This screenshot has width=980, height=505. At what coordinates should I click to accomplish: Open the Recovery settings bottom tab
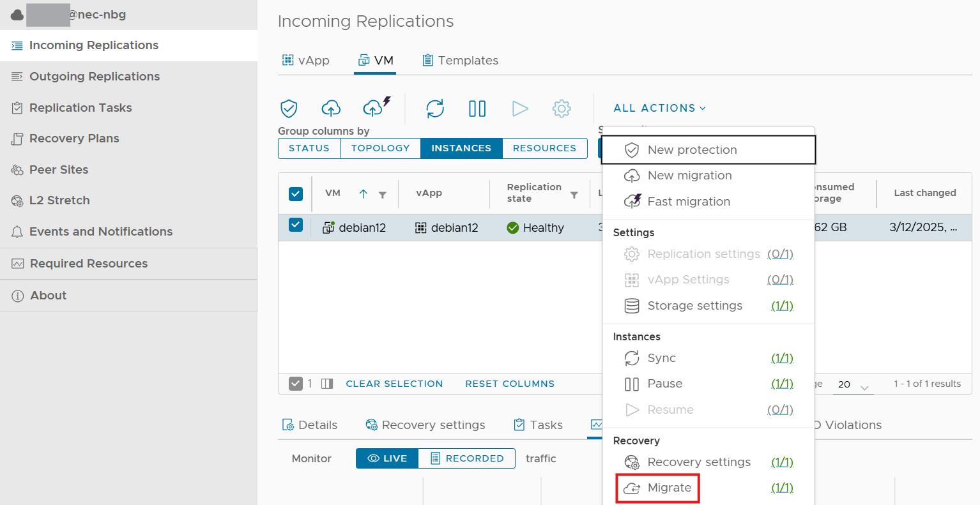425,425
